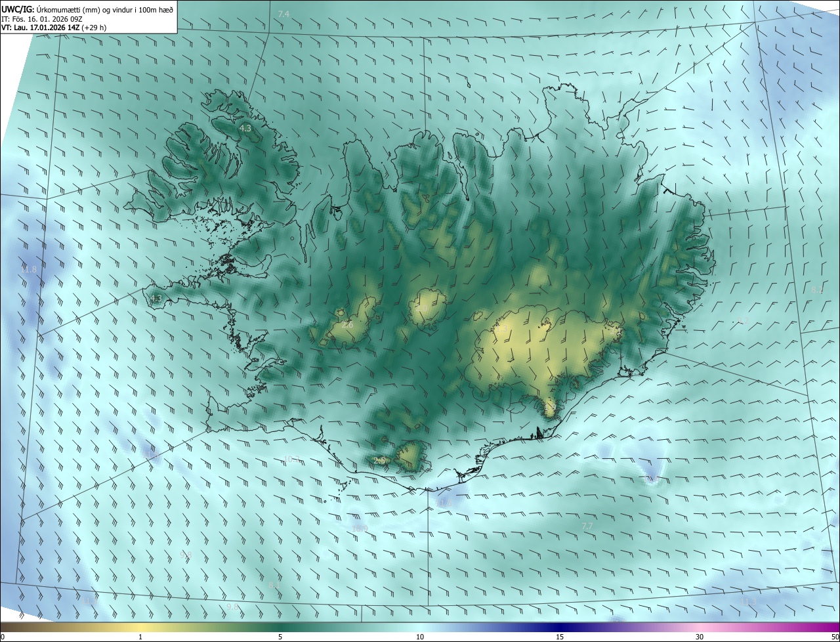Image resolution: width=840 pixels, height=642 pixels.
Task: Click the '30' tick on the colour scale
Action: [700, 637]
